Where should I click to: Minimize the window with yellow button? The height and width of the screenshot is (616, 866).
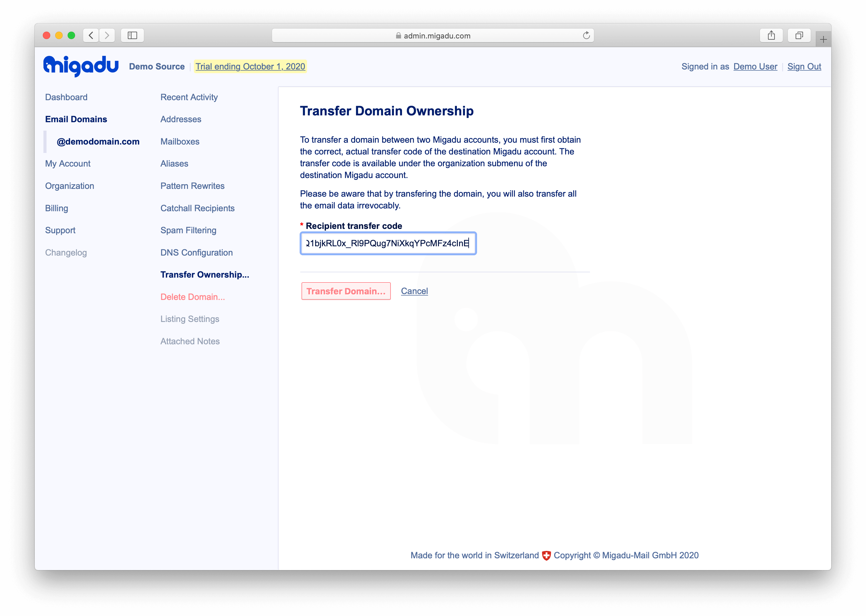pyautogui.click(x=59, y=35)
